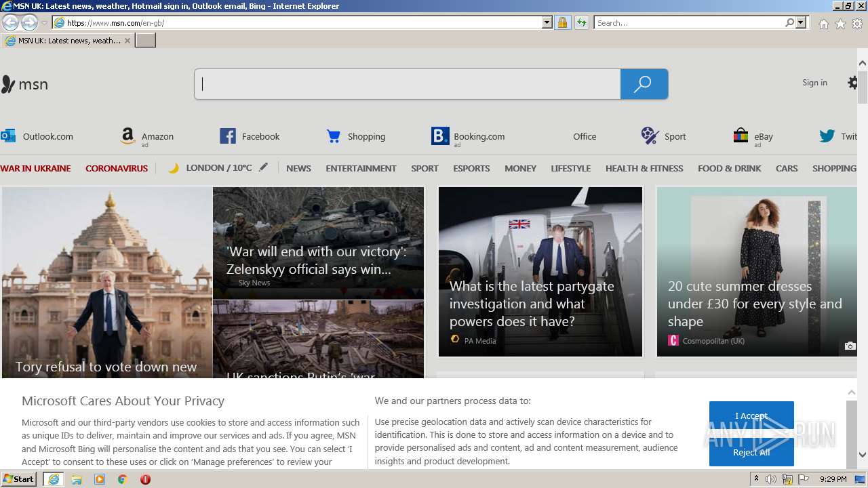Open FOOD & DRINK menu item

730,168
